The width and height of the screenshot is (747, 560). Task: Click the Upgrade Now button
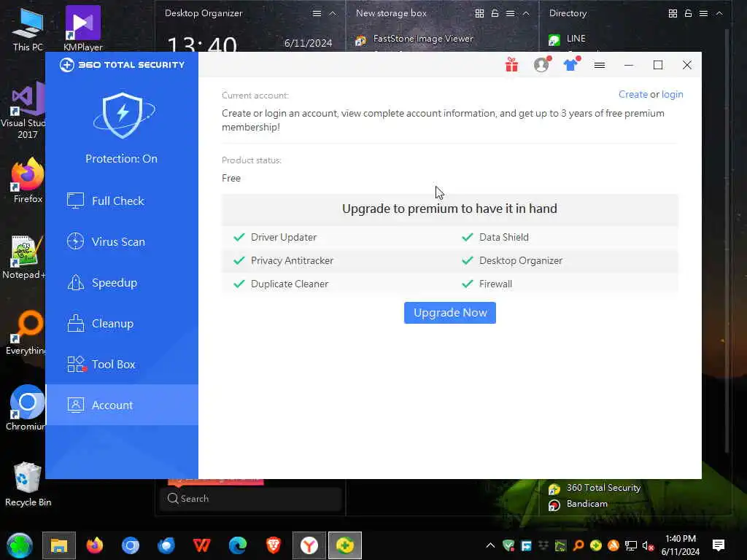coord(449,313)
